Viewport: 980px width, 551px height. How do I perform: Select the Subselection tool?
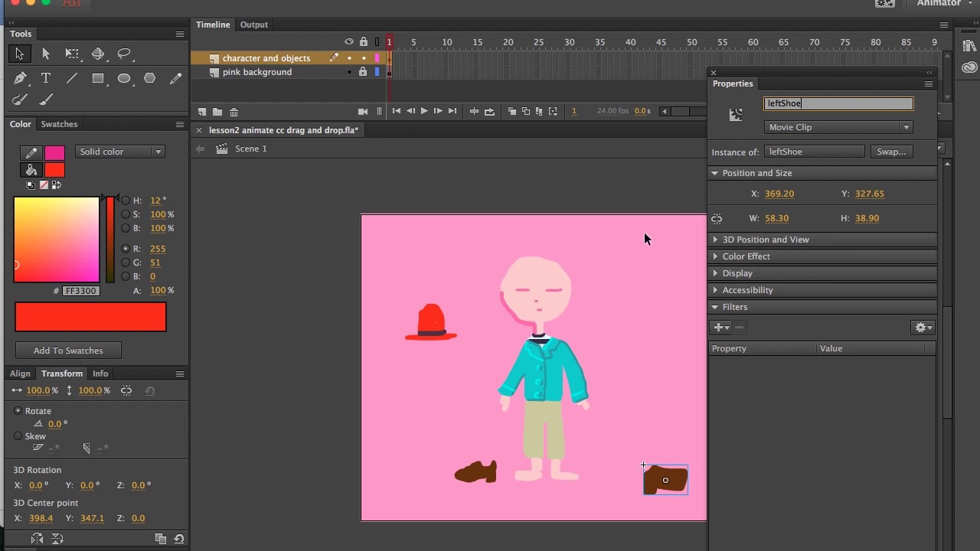pyautogui.click(x=46, y=54)
